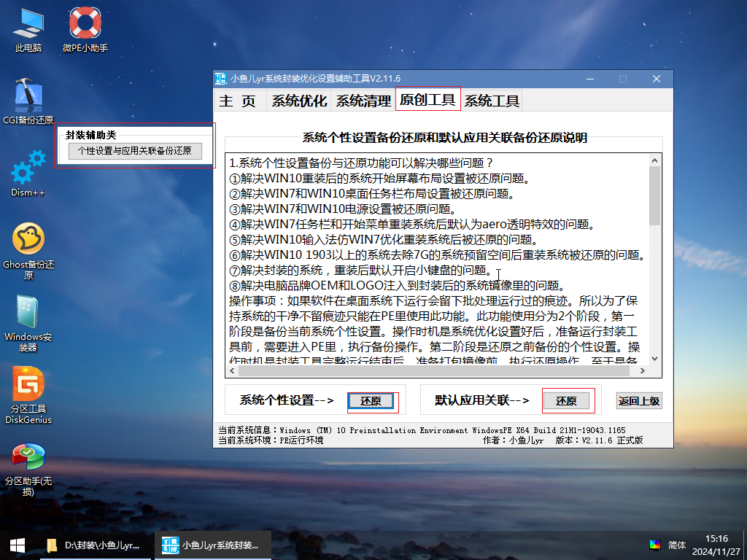Switch to the 系统优化 tab

(x=299, y=101)
